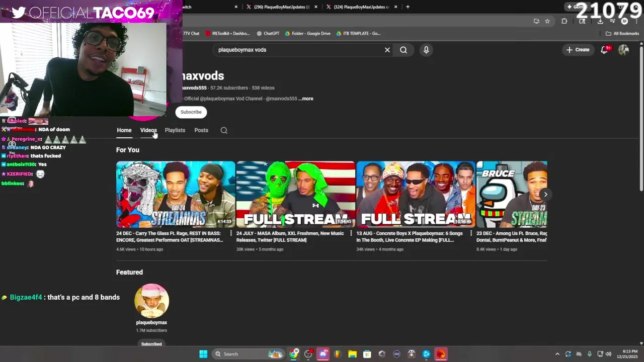
Task: Click Subscribed under plaqueboymax
Action: tap(151, 344)
